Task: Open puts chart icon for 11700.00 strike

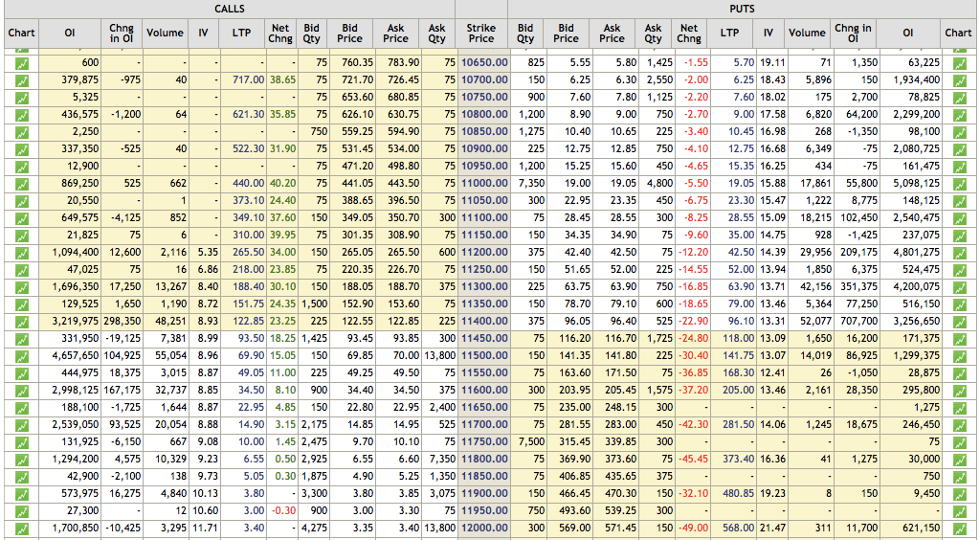Action: click(959, 424)
